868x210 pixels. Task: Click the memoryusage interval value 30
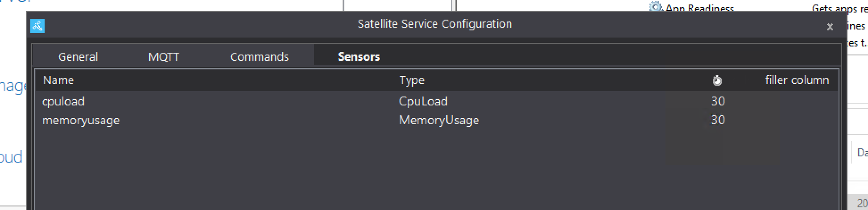(718, 120)
